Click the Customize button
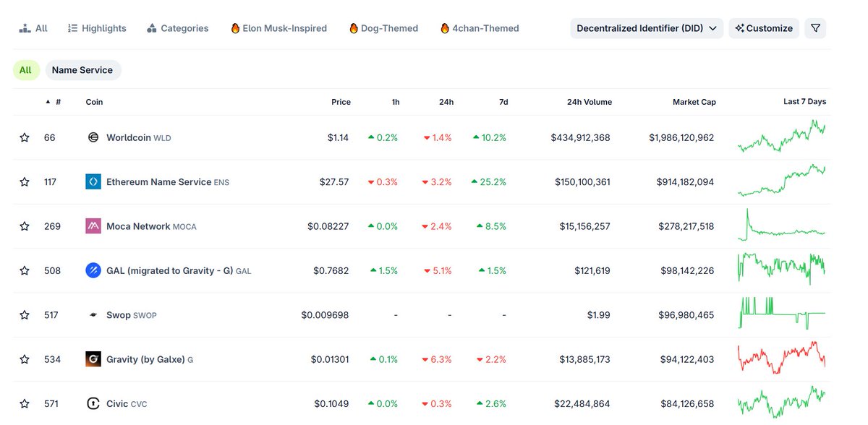868x425 pixels. [764, 28]
